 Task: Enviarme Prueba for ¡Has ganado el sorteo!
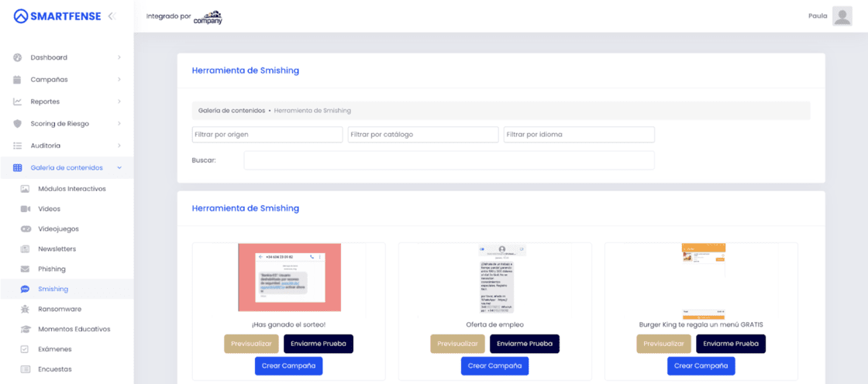[x=319, y=344]
